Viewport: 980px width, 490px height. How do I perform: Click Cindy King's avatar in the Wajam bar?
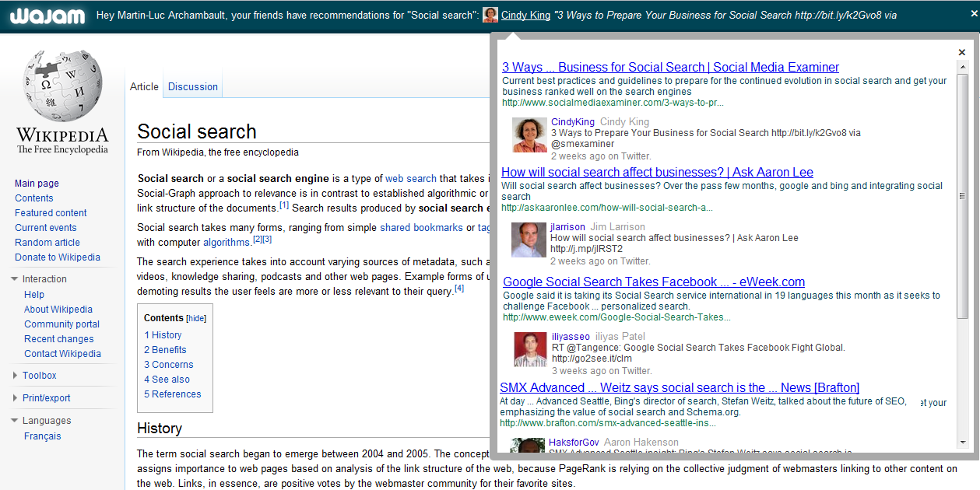490,15
